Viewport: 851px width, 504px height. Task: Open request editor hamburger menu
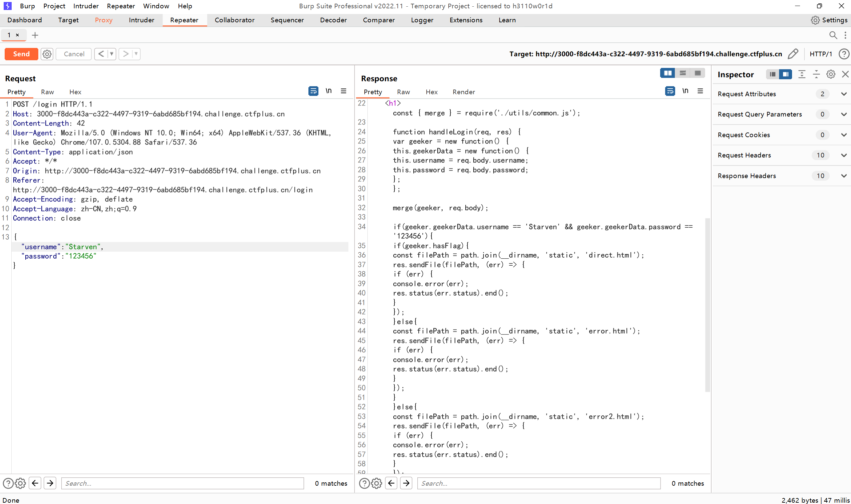[x=343, y=91]
